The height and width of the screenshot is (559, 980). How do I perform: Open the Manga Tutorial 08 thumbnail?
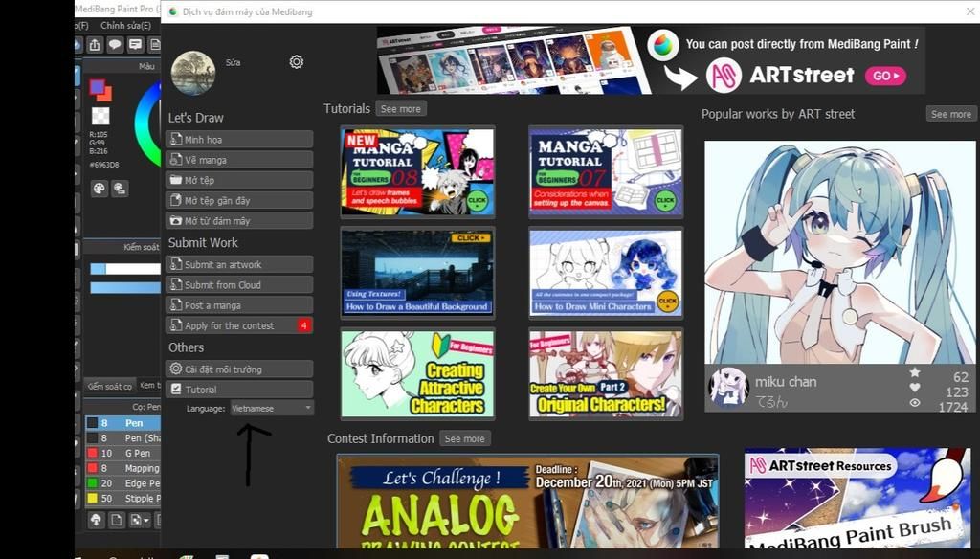coord(417,172)
